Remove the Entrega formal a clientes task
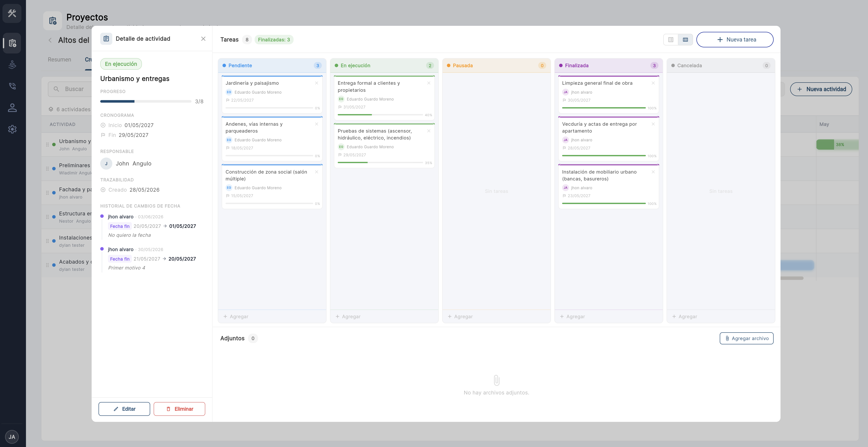Viewport: 868px width, 447px height. tap(429, 83)
